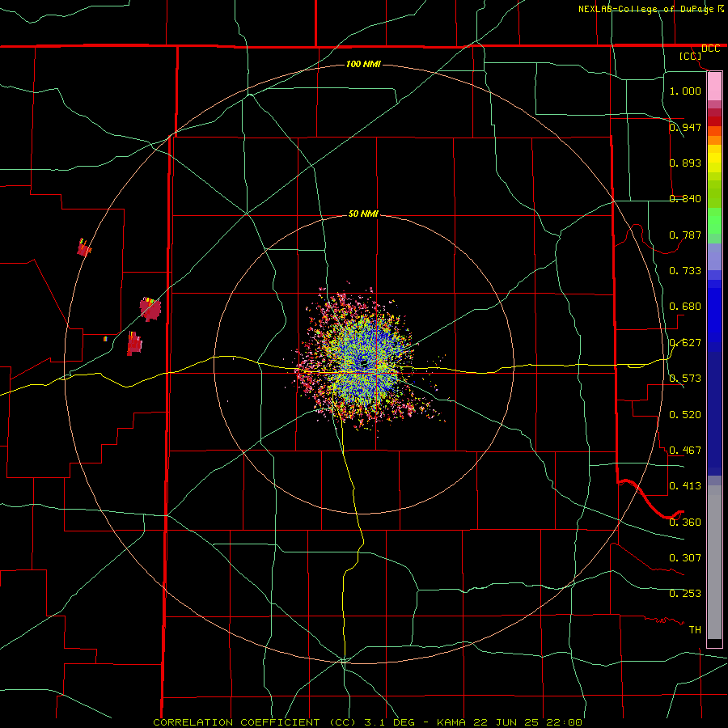Pick the dark red segment of the color bar
The width and height of the screenshot is (728, 728).
click(x=714, y=121)
